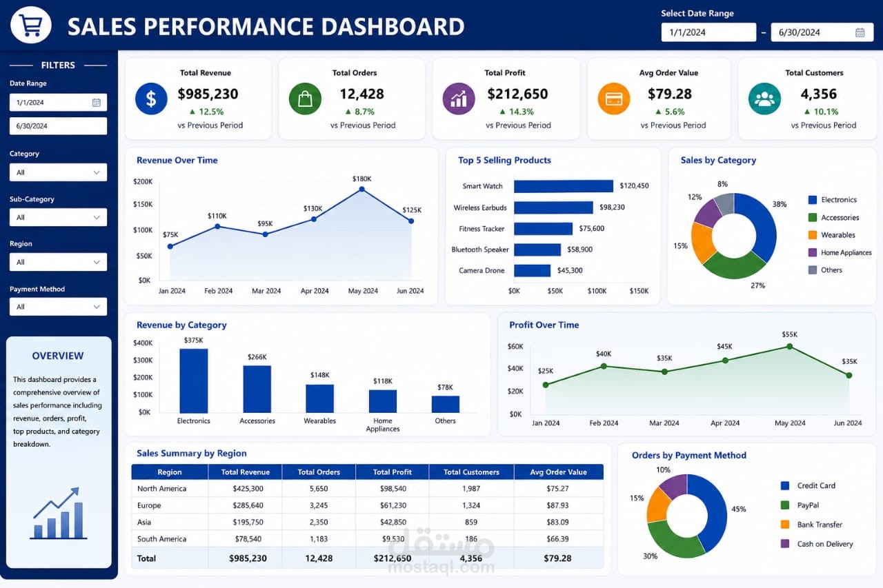Select Wearables legend swatch in Sales by Category
The image size is (883, 588).
[x=813, y=235]
